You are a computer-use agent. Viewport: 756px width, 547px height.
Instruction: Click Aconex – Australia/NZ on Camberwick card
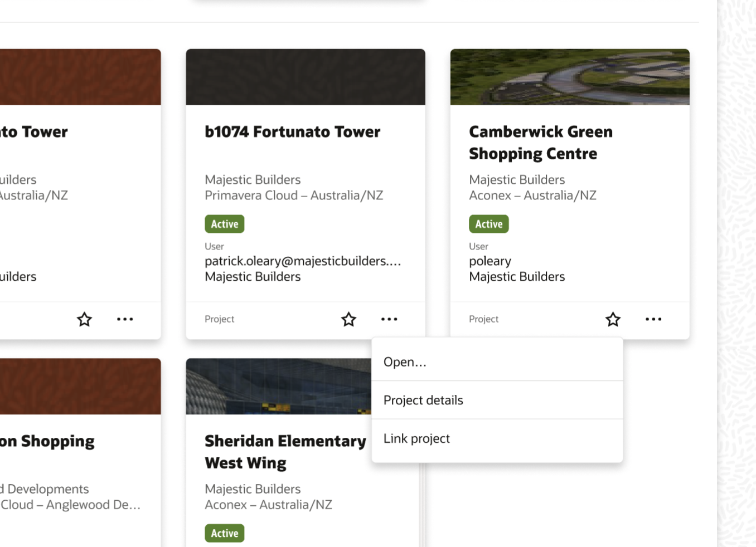pos(532,196)
